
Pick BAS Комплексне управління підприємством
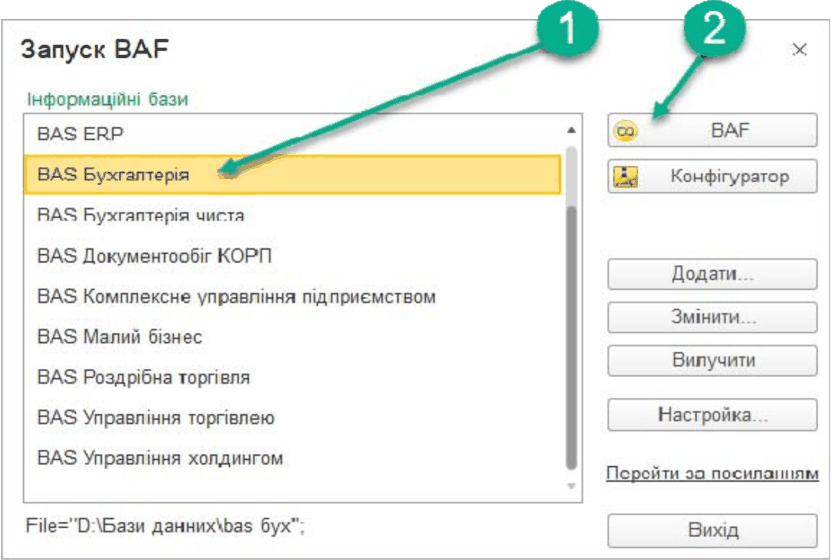[x=293, y=296]
